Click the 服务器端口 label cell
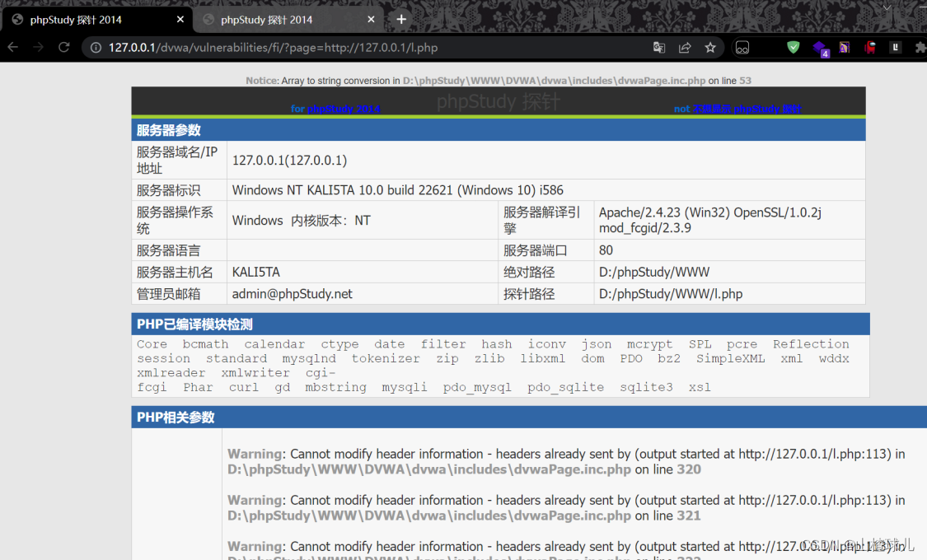Screen dimensions: 927x560 (545, 250)
